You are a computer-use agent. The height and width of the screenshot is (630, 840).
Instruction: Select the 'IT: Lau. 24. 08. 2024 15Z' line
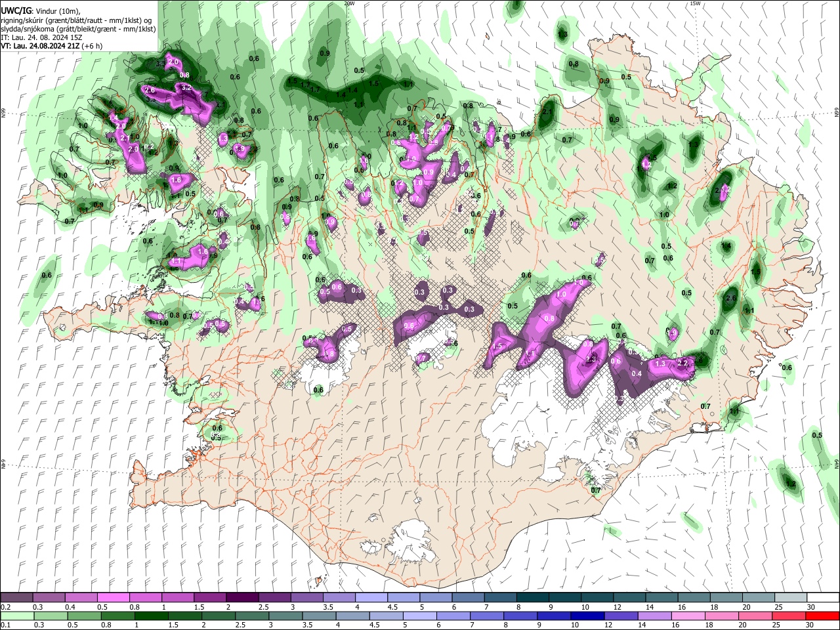click(41, 37)
